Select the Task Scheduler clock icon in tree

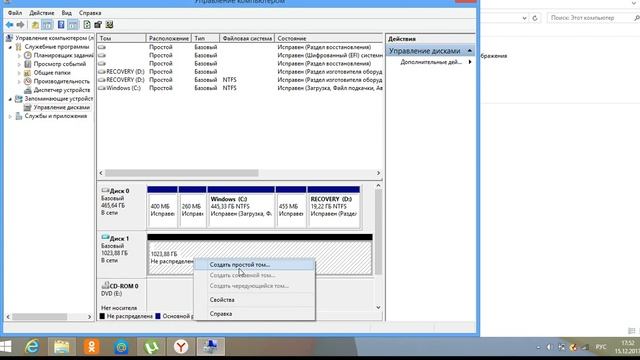28,55
